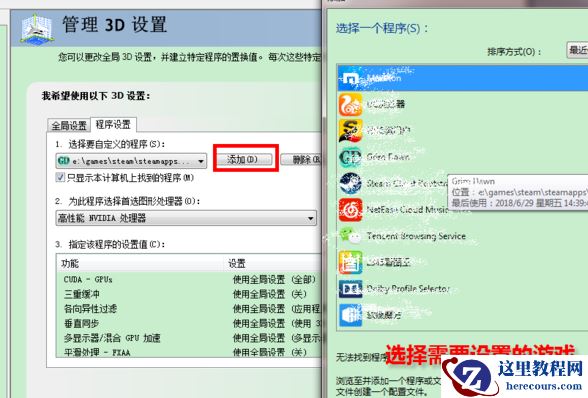Open the custom program selection dropdown
The height and width of the screenshot is (398, 588).
pos(131,161)
